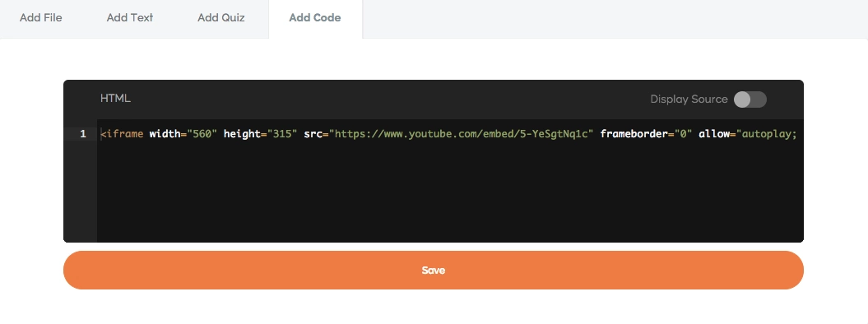Save the embedded code
This screenshot has height=324, width=868.
coord(434,270)
